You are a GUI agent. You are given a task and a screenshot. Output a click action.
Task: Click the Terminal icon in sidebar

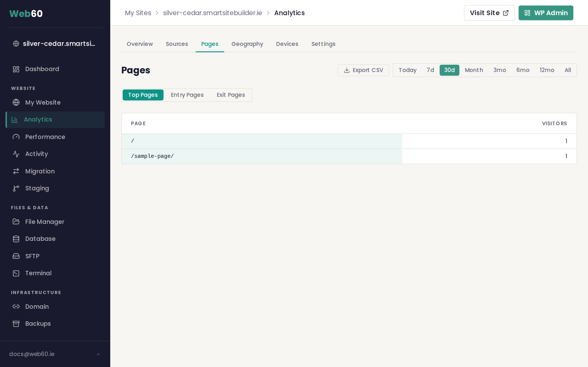[16, 273]
